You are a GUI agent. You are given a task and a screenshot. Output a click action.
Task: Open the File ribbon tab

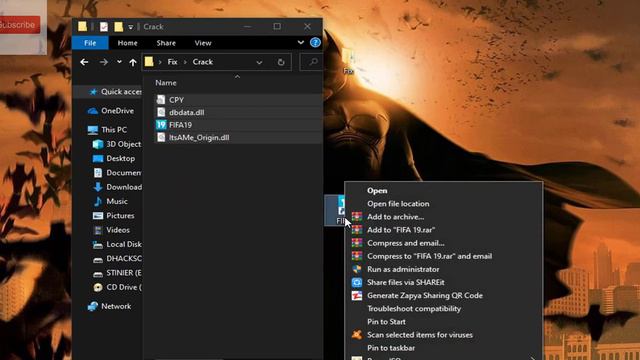tap(90, 43)
